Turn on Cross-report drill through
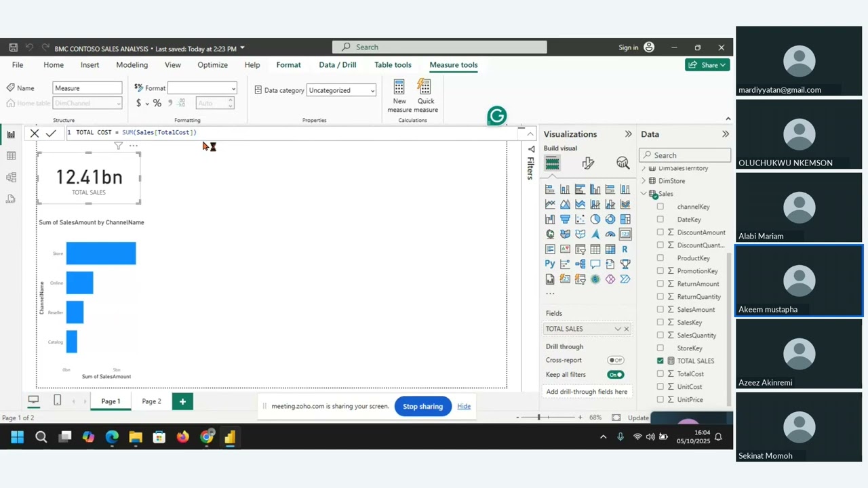Screen dimensions: 868x488 coord(616,361)
